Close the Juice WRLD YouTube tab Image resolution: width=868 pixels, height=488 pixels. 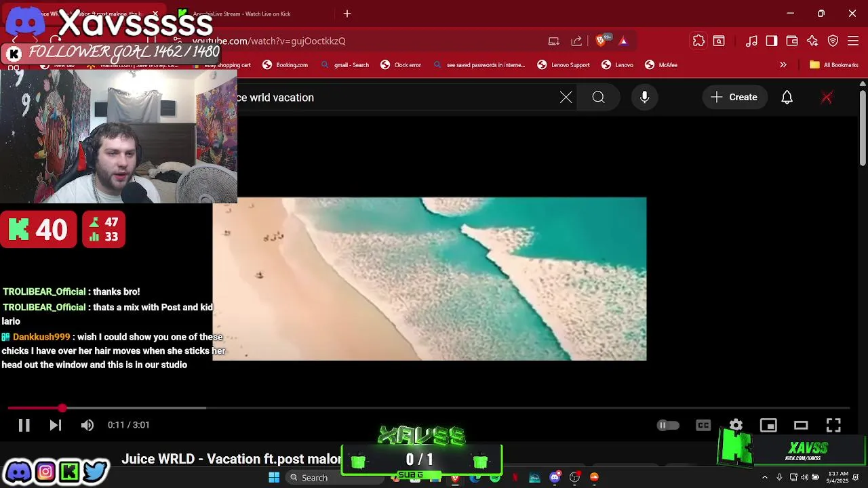(x=155, y=14)
